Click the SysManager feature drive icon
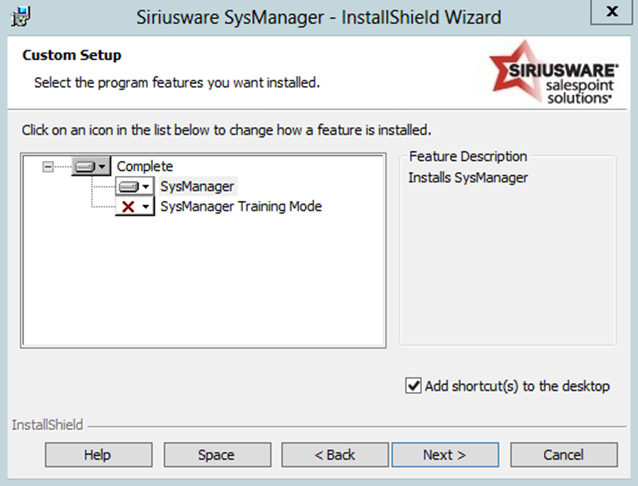Image resolution: width=638 pixels, height=486 pixels. [129, 187]
